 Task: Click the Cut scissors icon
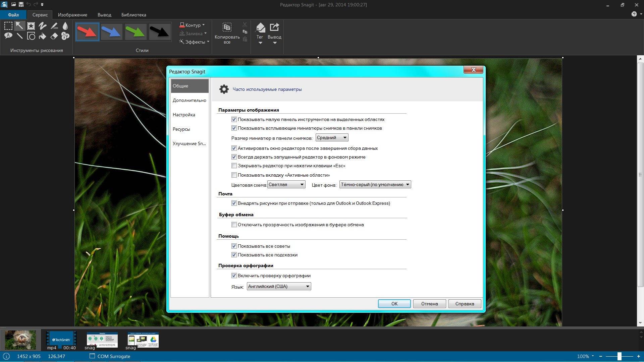tap(245, 25)
